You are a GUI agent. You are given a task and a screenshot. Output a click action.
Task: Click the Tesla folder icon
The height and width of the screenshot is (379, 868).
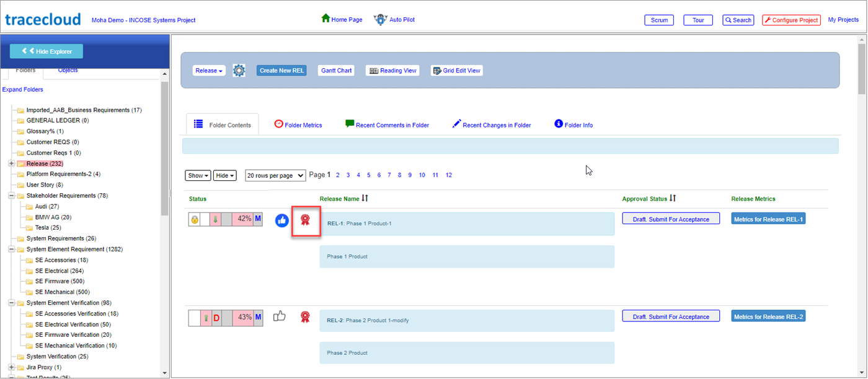tap(29, 228)
